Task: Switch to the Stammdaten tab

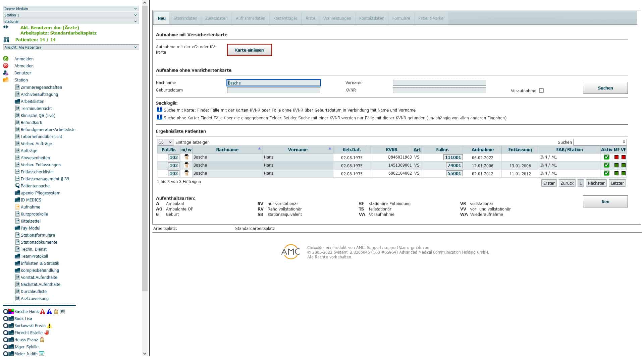Action: (x=185, y=18)
